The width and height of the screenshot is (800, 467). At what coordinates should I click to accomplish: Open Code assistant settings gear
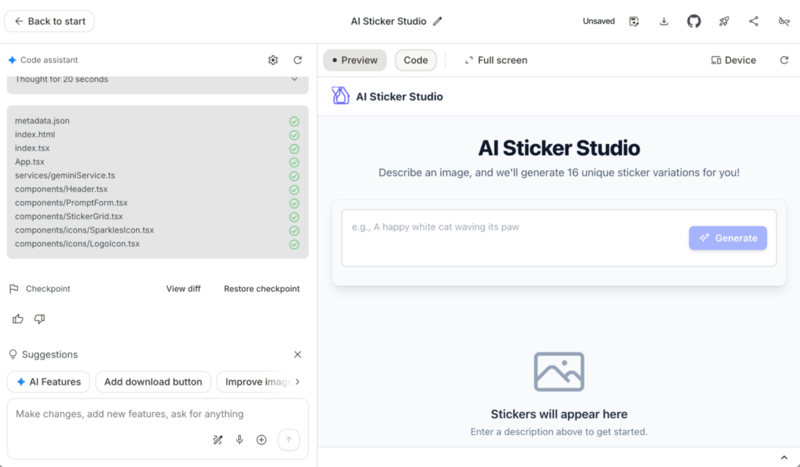tap(273, 60)
